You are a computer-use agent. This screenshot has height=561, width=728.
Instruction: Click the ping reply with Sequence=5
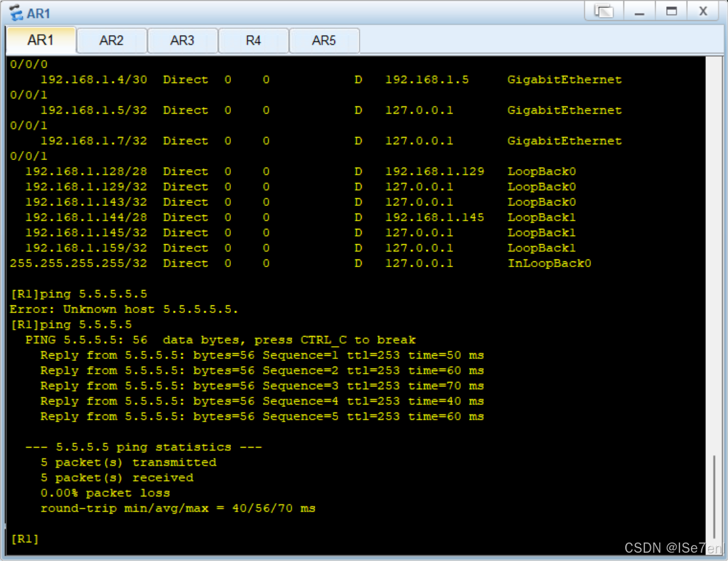(x=262, y=416)
